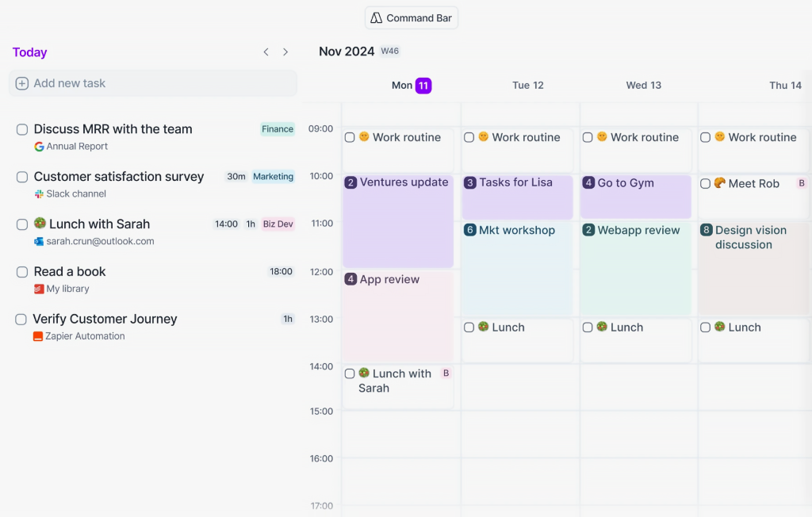Tick the Read a book task checkbox

(x=22, y=272)
